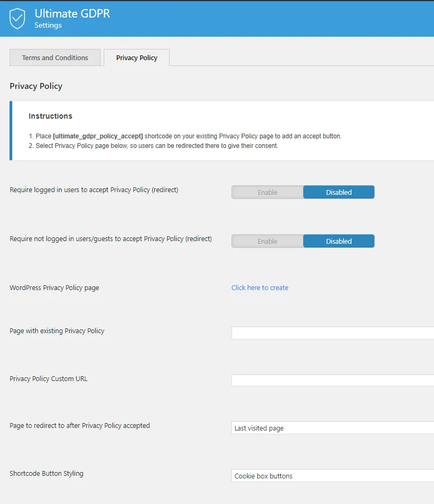Click the link to create Privacy Policy page

point(260,287)
